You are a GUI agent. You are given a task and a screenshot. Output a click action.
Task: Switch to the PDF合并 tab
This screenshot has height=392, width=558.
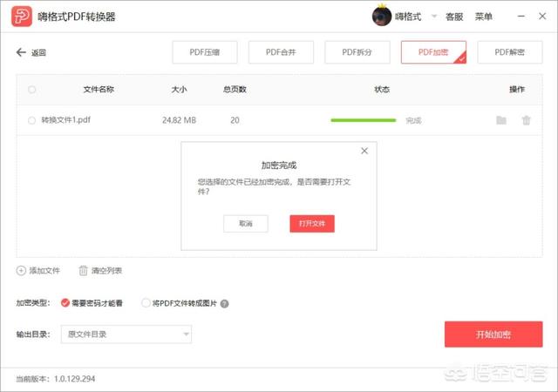(281, 52)
